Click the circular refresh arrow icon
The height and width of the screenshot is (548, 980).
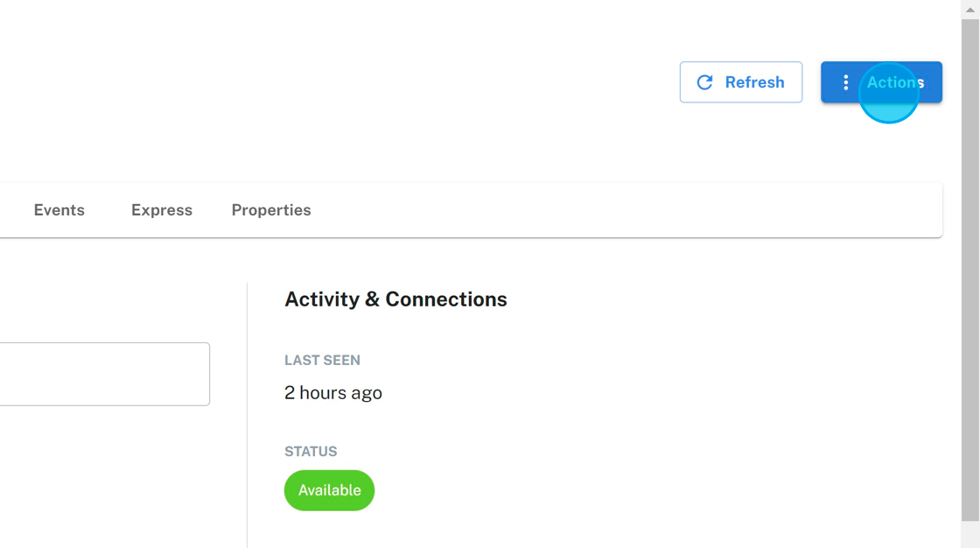click(x=704, y=82)
